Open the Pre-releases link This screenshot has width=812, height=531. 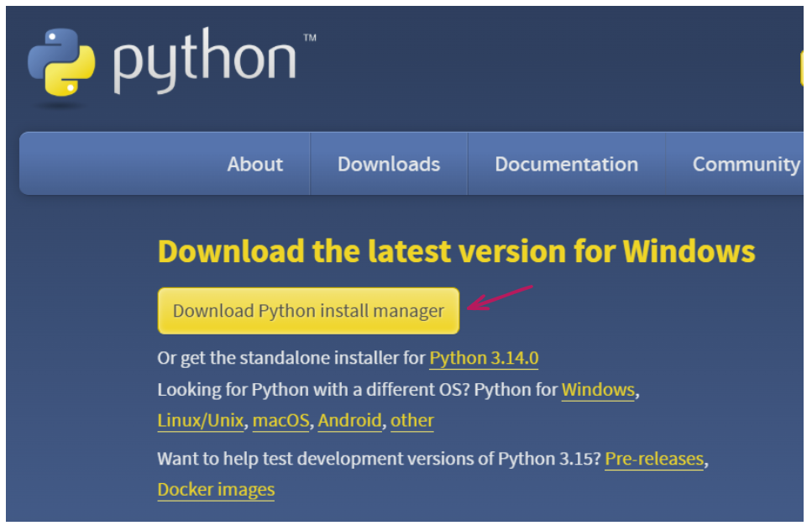[x=654, y=459]
